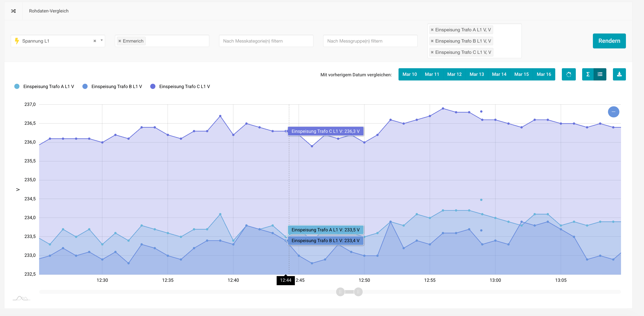Viewport: 644px width, 316px height.
Task: Select the Mar 10 comparison button
Action: pos(410,74)
